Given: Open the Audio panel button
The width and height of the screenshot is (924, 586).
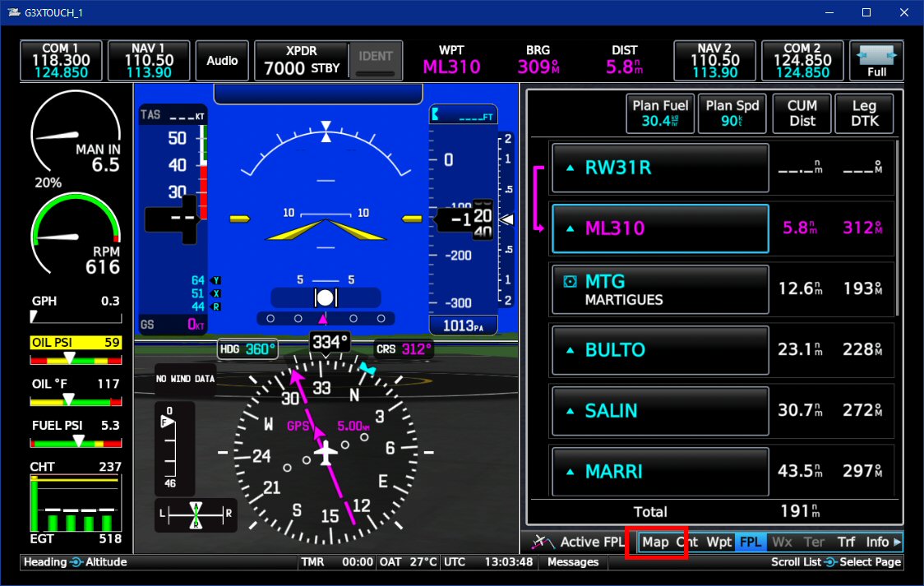Looking at the screenshot, I should (x=222, y=61).
